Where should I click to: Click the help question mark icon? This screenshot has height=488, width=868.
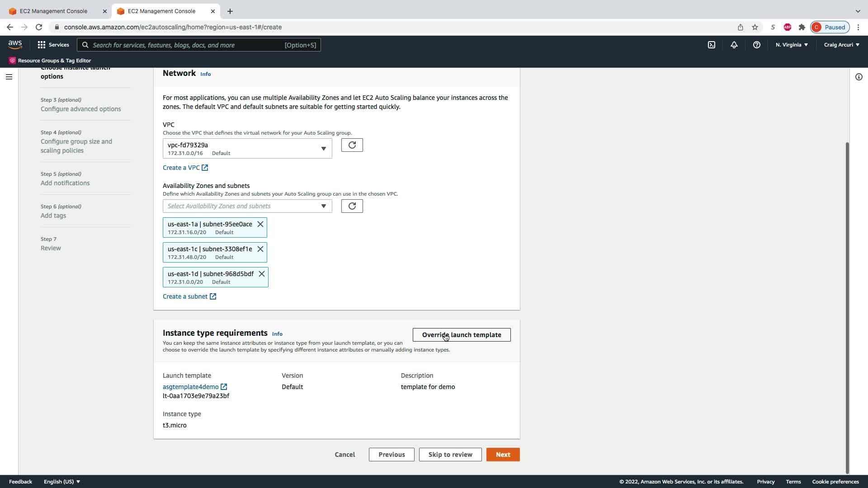pos(756,45)
